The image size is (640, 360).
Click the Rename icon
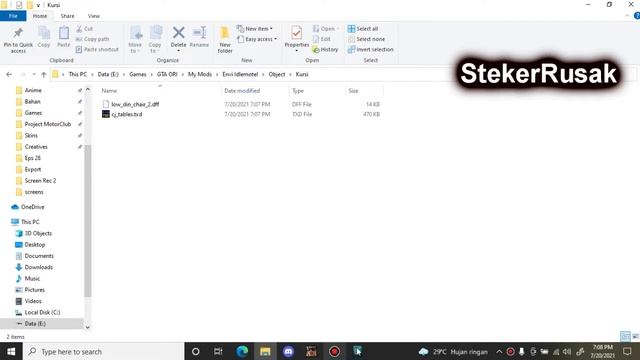(199, 32)
